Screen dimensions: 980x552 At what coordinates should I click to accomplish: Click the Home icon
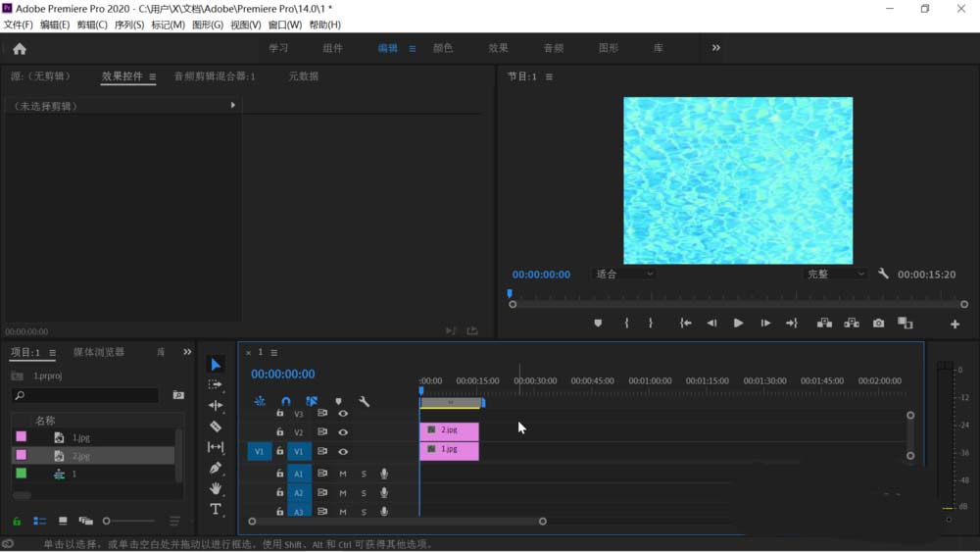point(20,48)
